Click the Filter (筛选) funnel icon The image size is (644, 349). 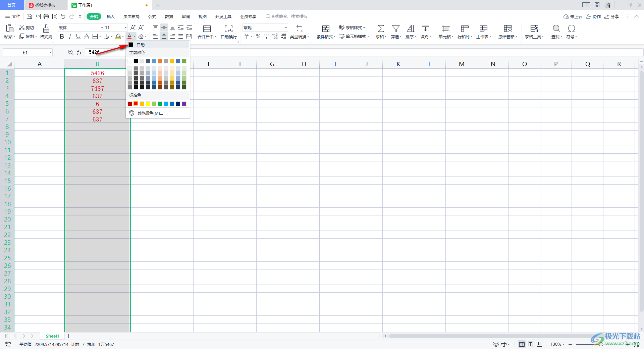point(396,29)
